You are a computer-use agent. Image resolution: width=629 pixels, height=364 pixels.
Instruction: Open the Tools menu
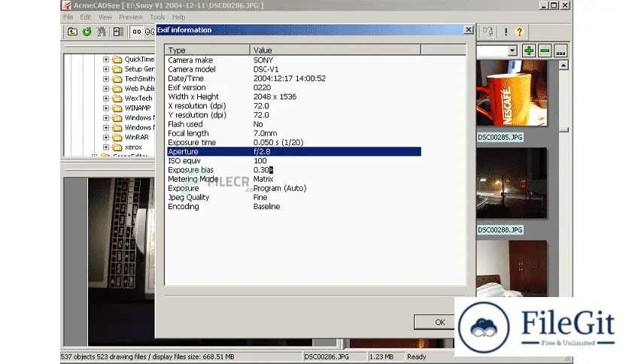(x=157, y=17)
